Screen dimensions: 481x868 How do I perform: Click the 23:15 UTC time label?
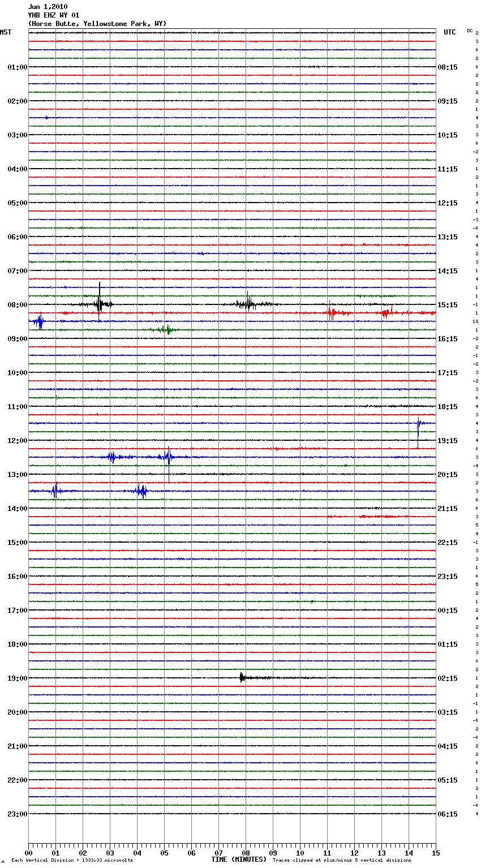448,577
